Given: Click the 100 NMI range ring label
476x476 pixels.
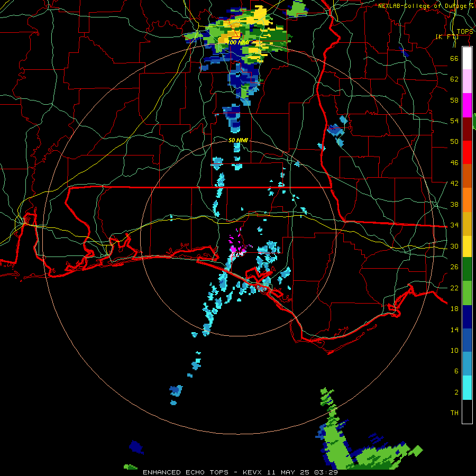Looking at the screenshot, I should 239,42.
